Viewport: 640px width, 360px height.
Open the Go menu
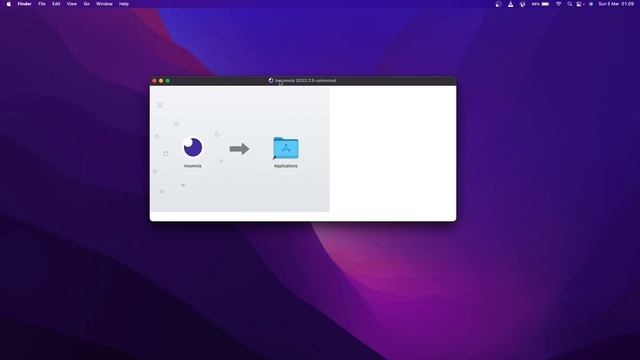pyautogui.click(x=87, y=4)
